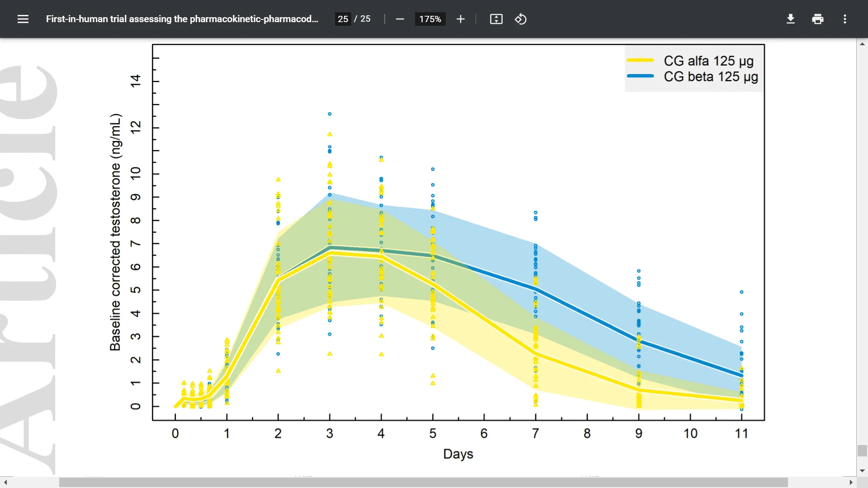Click the 'CG alfa 125 µg' legend label
This screenshot has height=488, width=868.
[708, 61]
